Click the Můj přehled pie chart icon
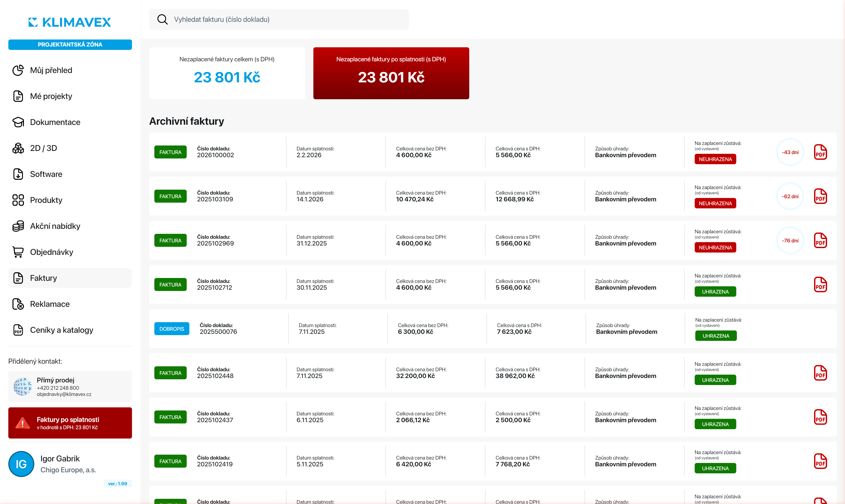Screen dimensions: 845x504 pyautogui.click(x=18, y=70)
